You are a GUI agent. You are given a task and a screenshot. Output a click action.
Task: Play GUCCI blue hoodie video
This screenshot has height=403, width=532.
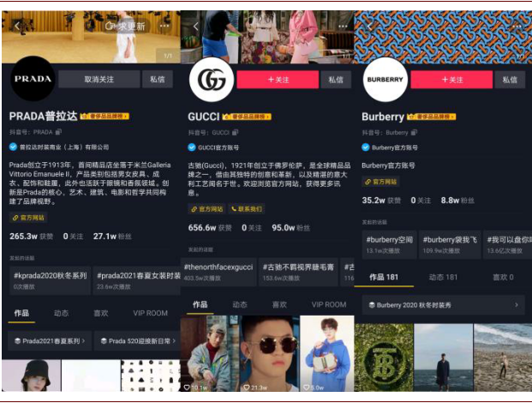(327, 353)
